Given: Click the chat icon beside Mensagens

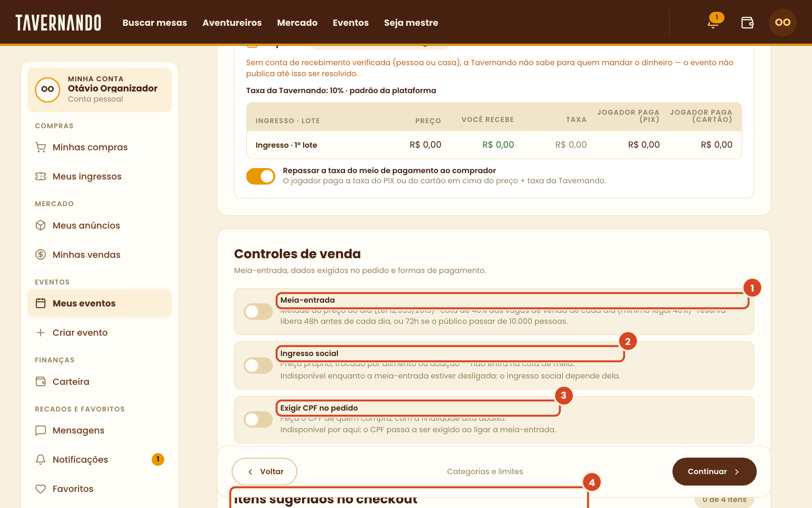Looking at the screenshot, I should coord(41,431).
